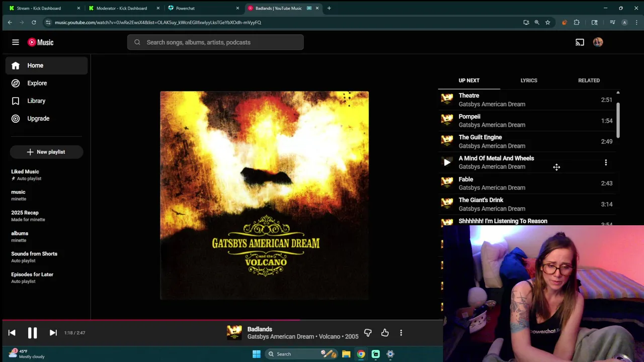The width and height of the screenshot is (644, 362).
Task: Switch to RELATED tab
Action: pyautogui.click(x=589, y=80)
